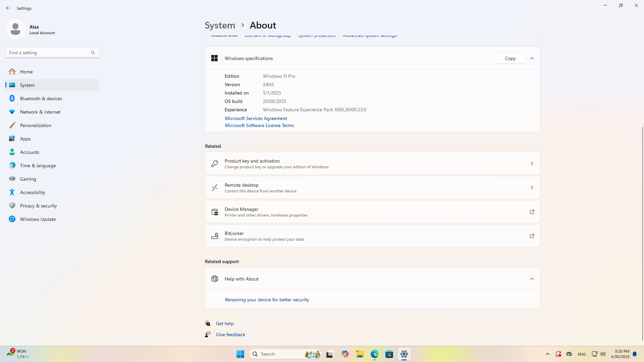This screenshot has height=362, width=644.
Task: Open File Explorer from the taskbar
Action: [360, 354]
